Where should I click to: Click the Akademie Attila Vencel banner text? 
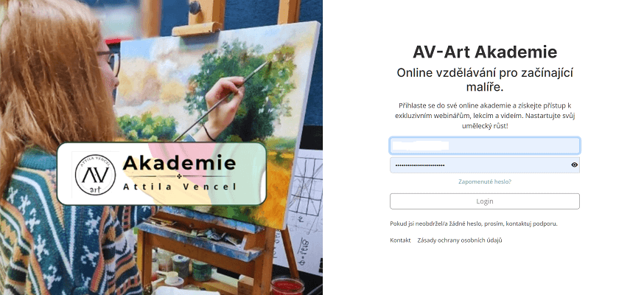click(180, 173)
